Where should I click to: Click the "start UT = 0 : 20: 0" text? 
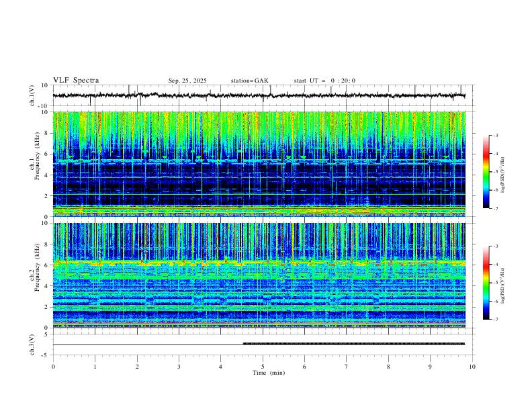pyautogui.click(x=324, y=81)
